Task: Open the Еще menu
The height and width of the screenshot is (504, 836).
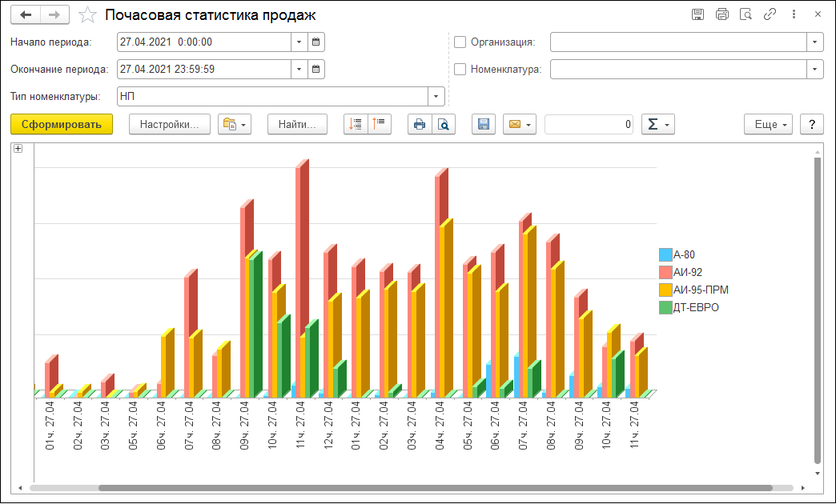Action: 767,124
